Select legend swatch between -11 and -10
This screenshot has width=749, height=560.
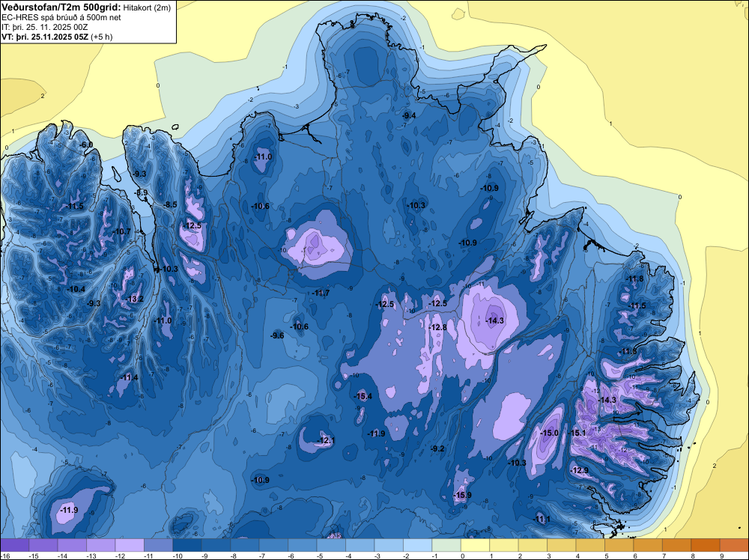coord(159,545)
